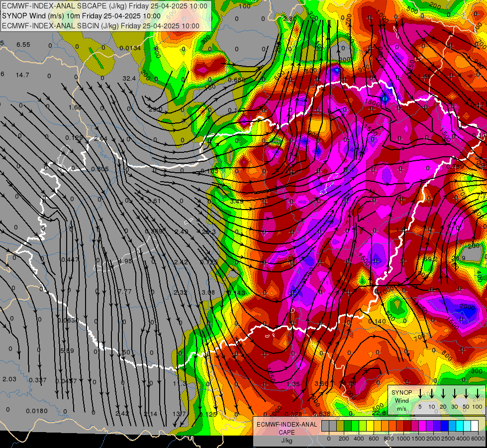Pick the lime swatch right of 400 tick

tap(363, 426)
